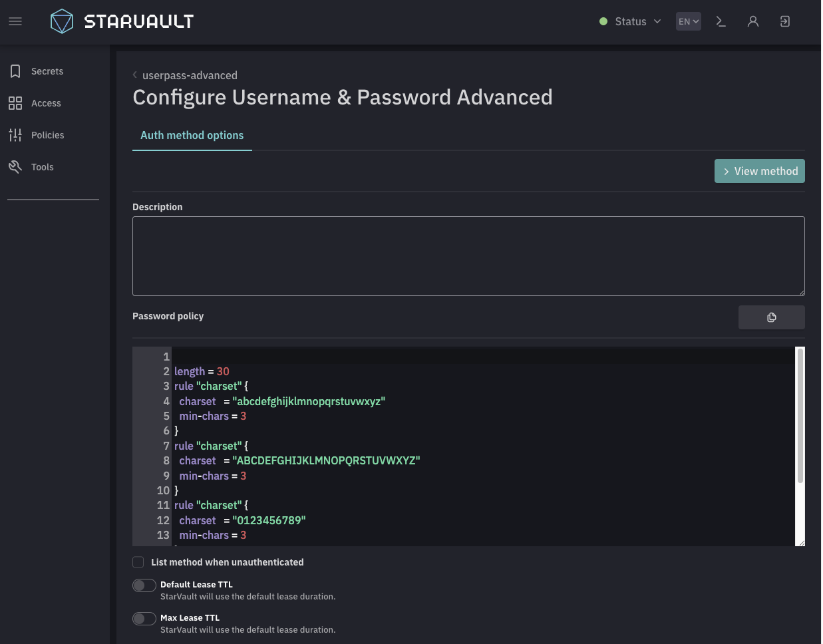Click the sign out icon

click(x=785, y=21)
